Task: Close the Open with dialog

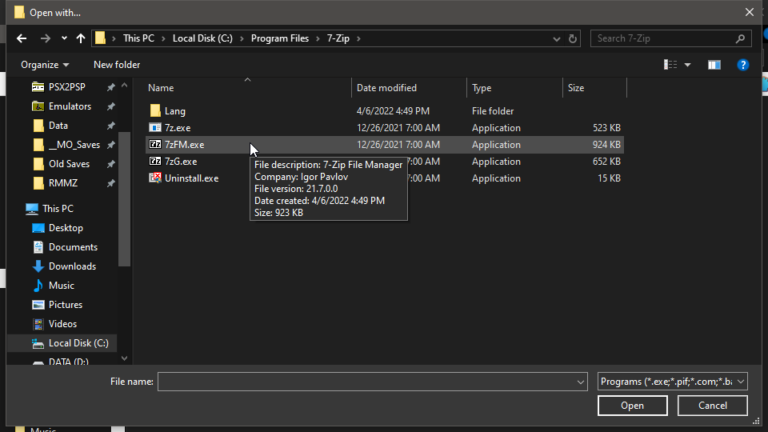Action: point(749,12)
